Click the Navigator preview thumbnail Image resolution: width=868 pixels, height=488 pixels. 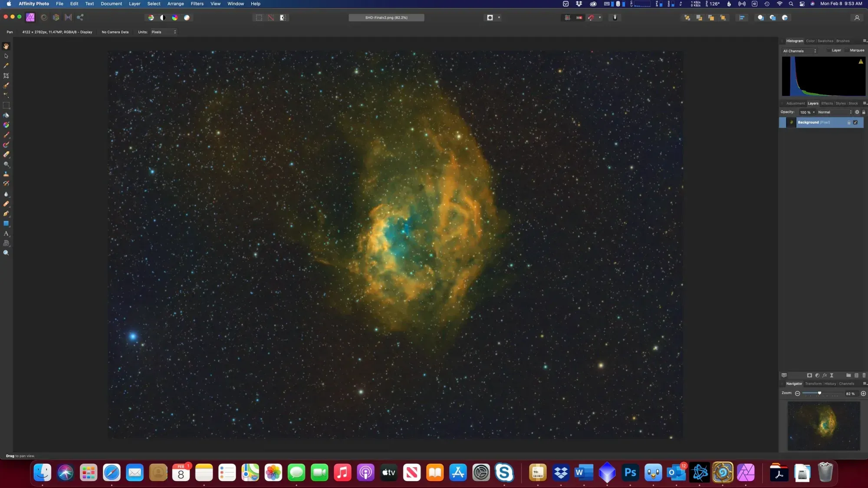point(824,426)
